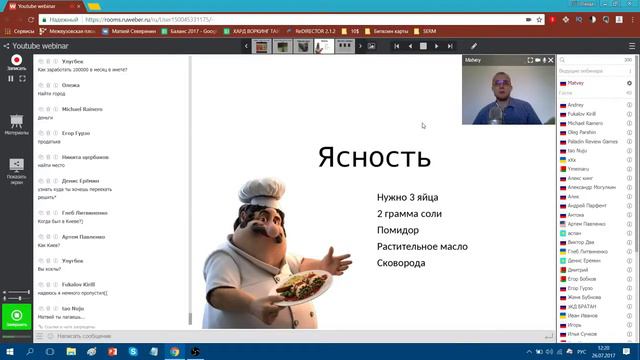Toggle camera in Matvey video window

pos(538,60)
